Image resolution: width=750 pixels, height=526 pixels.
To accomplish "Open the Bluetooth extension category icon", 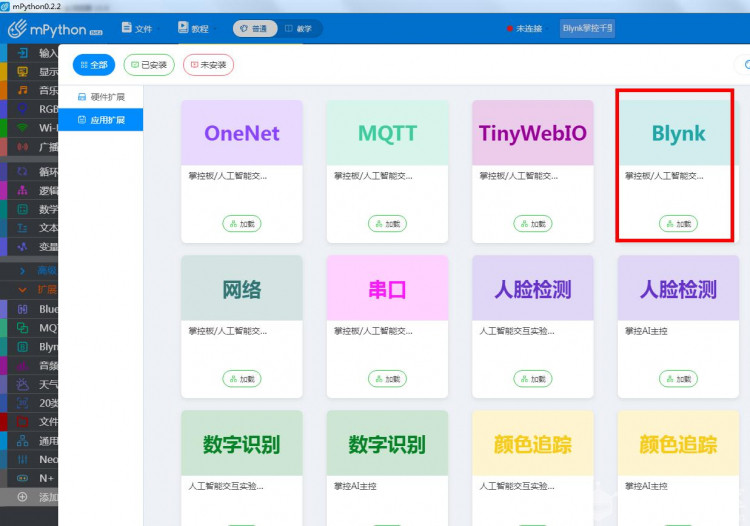I will click(x=22, y=309).
